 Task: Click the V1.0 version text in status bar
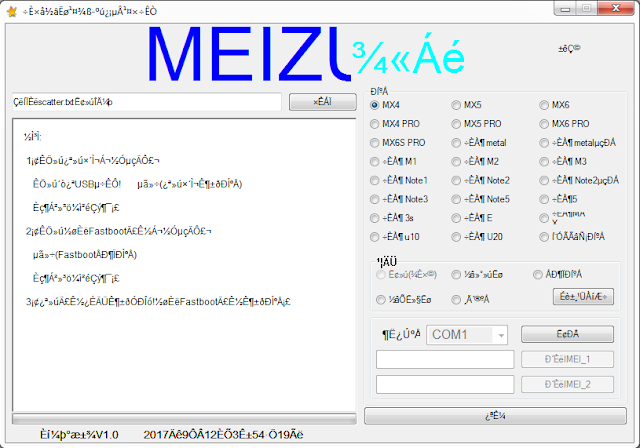coord(79,435)
